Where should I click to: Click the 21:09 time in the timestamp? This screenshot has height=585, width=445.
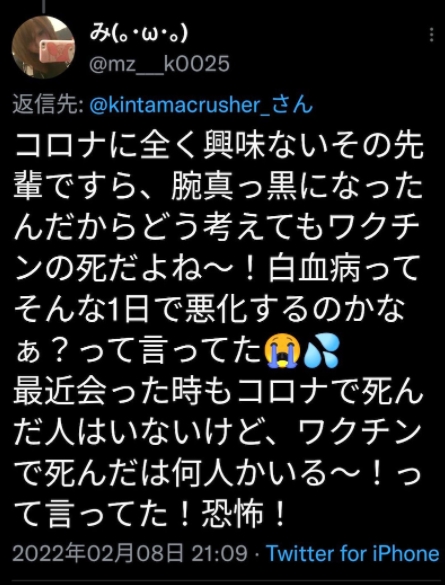tap(220, 553)
